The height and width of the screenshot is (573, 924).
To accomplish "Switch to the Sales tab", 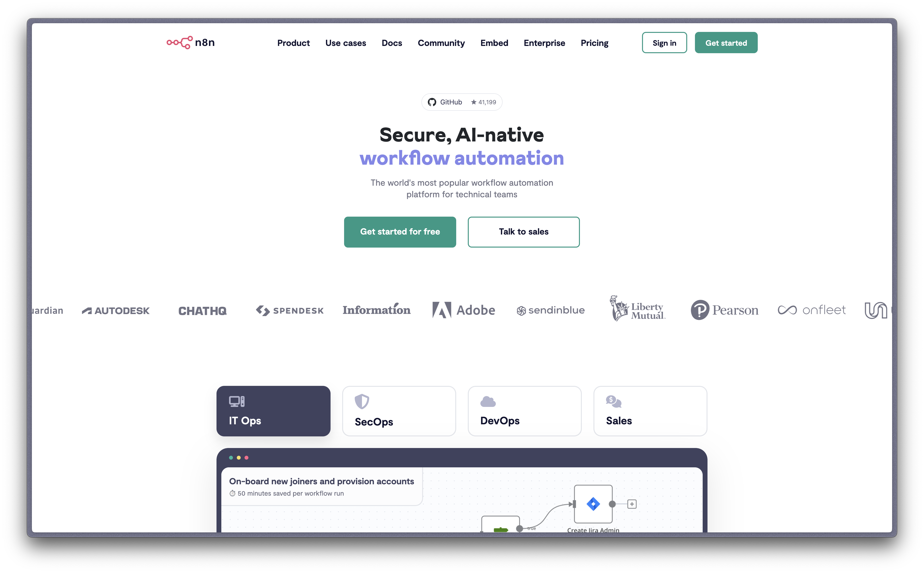I will tap(650, 411).
